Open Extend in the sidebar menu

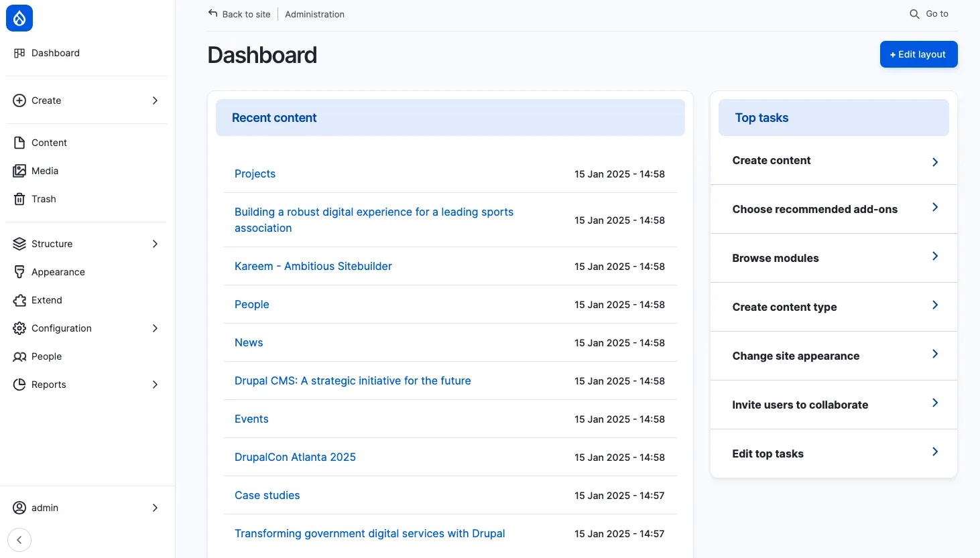(47, 300)
